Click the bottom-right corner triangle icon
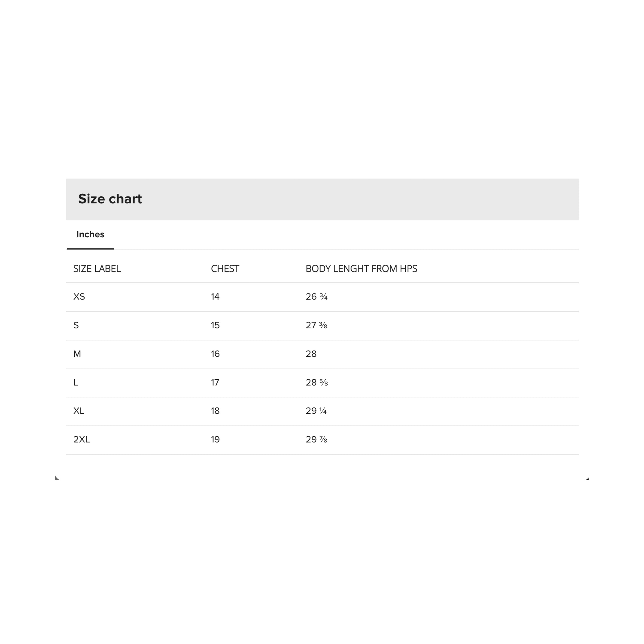 587,479
